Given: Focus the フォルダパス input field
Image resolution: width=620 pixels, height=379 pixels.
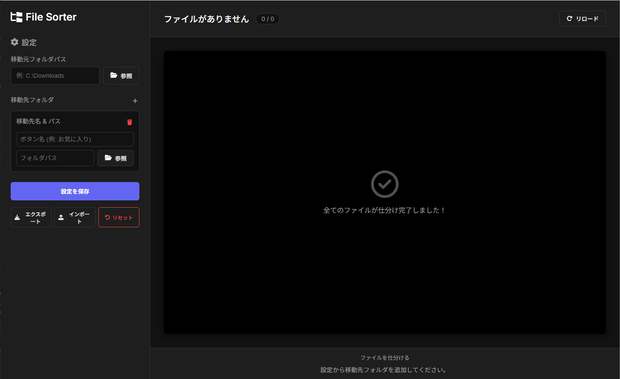Looking at the screenshot, I should pyautogui.click(x=55, y=158).
